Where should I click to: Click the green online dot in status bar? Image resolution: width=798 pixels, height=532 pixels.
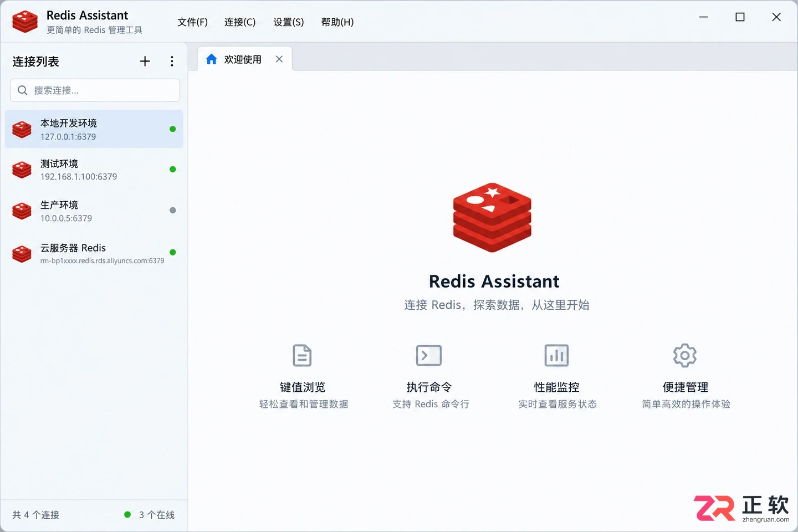[x=127, y=515]
